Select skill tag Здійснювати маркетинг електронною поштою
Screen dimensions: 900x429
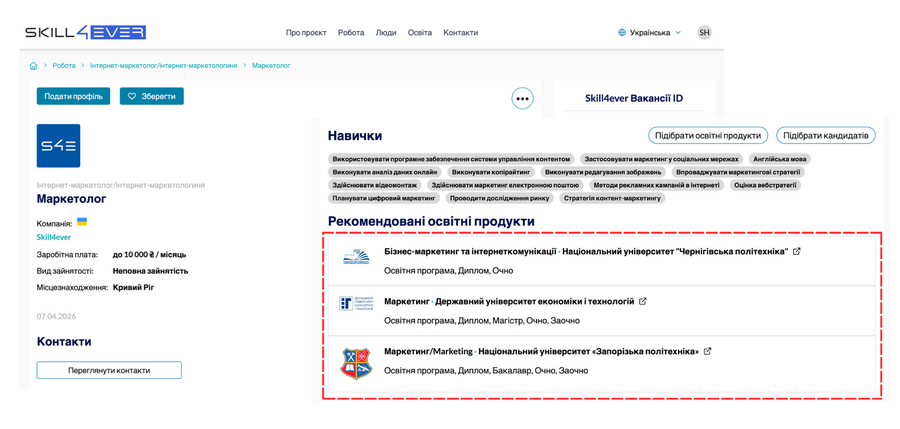(x=505, y=185)
